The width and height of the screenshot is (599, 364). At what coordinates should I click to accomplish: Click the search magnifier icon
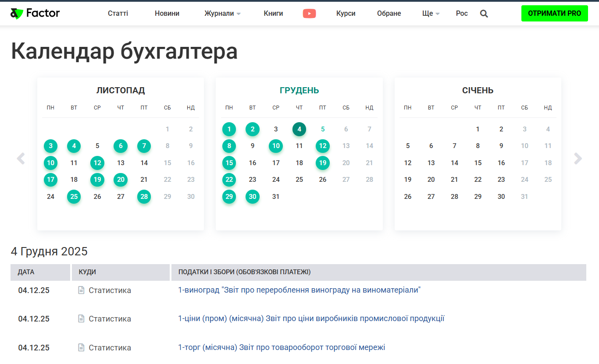click(484, 14)
